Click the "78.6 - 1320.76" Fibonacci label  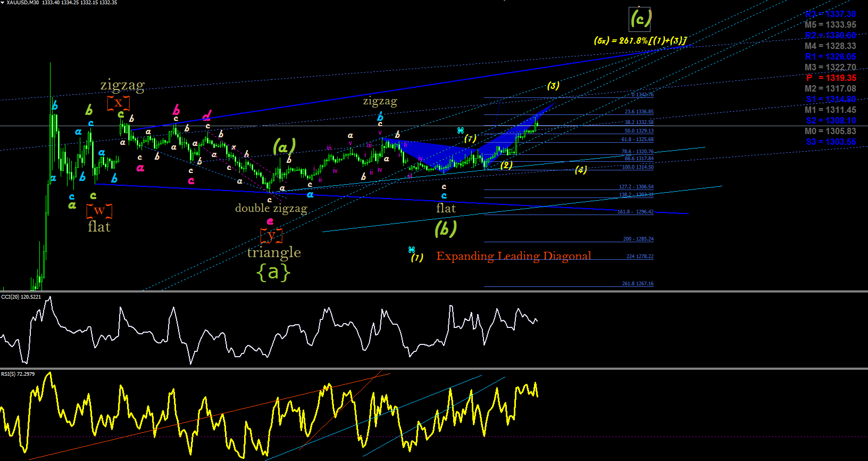[x=638, y=152]
